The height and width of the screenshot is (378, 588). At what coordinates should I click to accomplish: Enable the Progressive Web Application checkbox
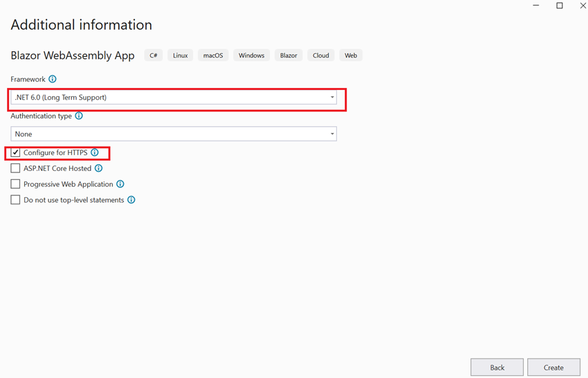point(15,184)
